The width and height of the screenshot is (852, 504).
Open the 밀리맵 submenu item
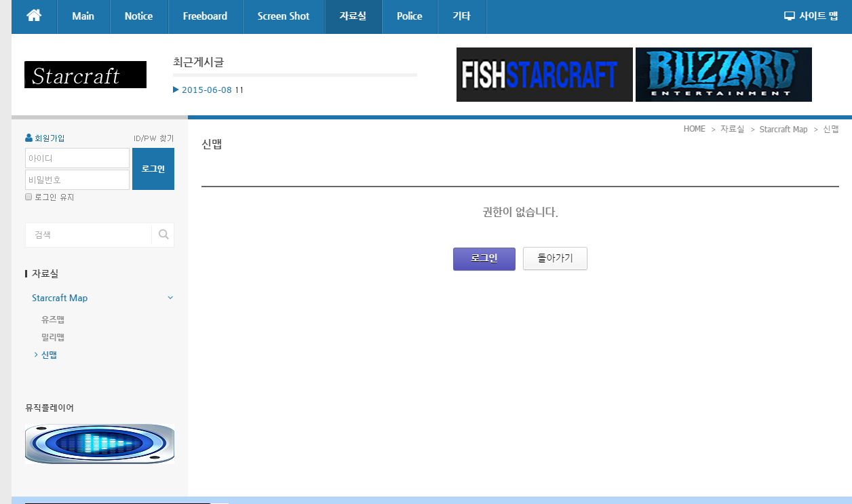[53, 337]
